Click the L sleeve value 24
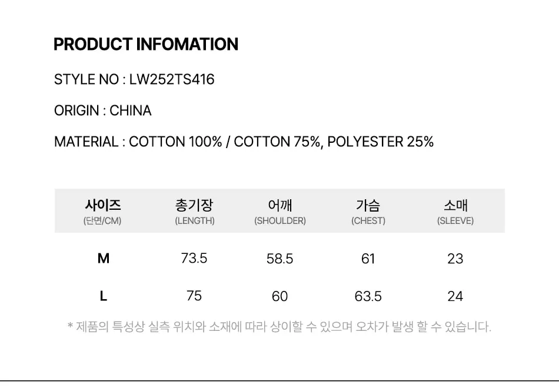This screenshot has height=392, width=559. click(x=455, y=296)
